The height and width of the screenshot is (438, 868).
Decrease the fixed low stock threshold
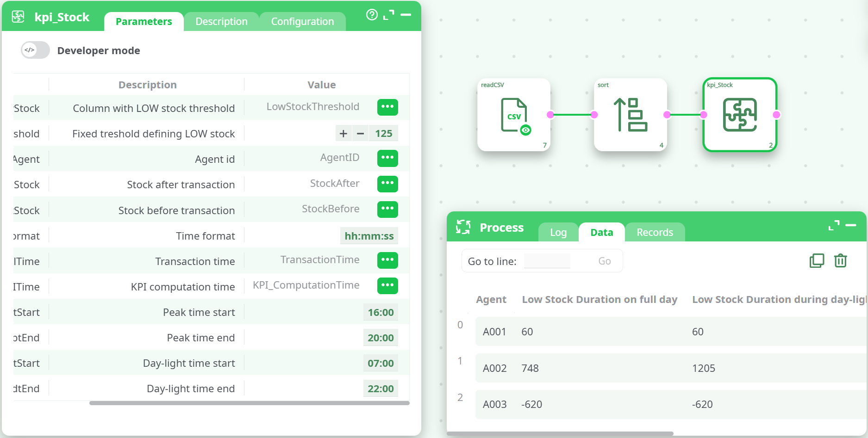[360, 134]
